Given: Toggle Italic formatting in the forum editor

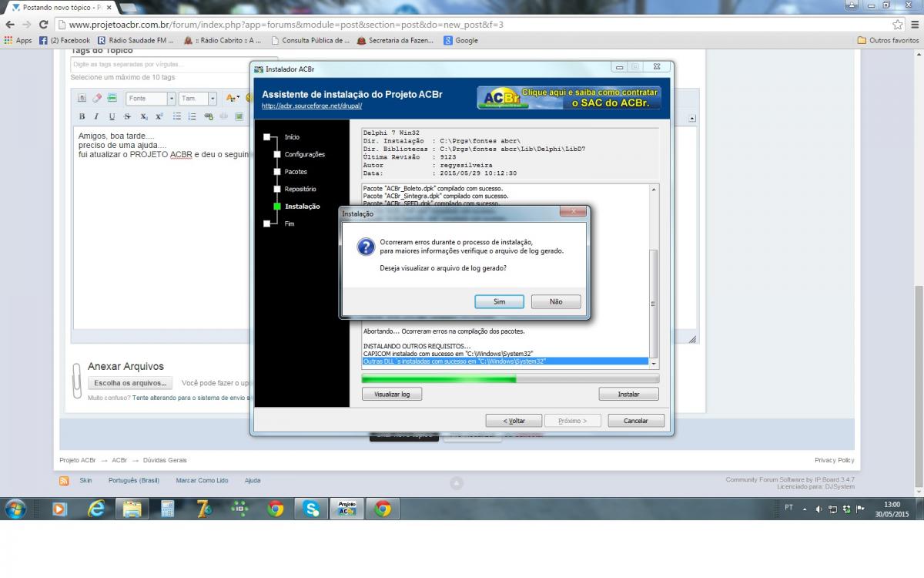Looking at the screenshot, I should 96,116.
